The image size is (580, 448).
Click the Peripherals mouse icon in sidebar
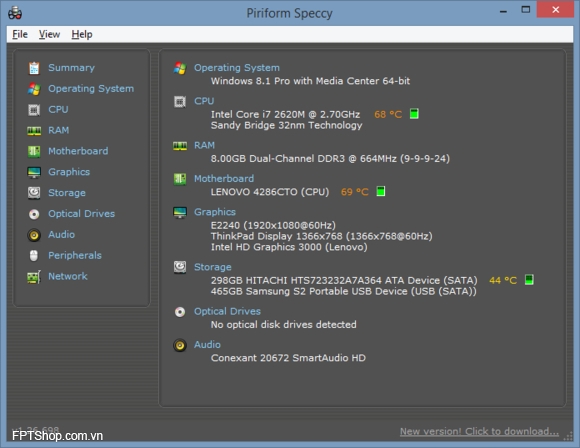34,256
